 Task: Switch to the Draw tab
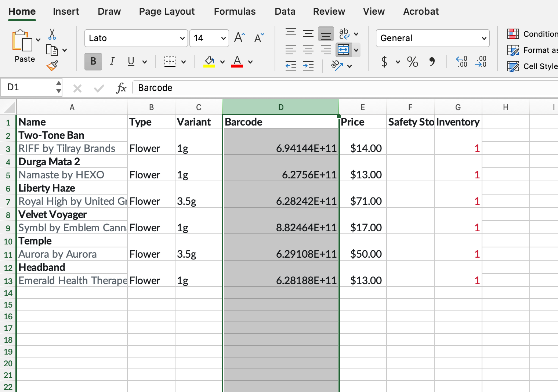coord(109,11)
